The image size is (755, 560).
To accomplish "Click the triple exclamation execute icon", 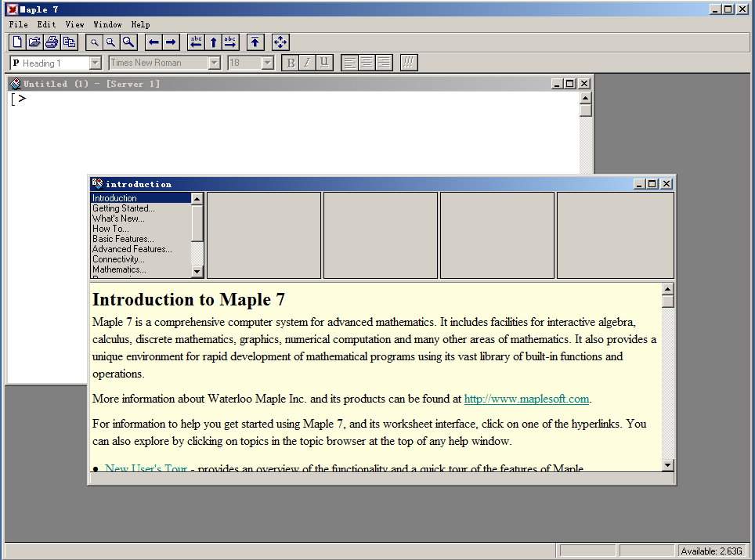I will pyautogui.click(x=409, y=63).
